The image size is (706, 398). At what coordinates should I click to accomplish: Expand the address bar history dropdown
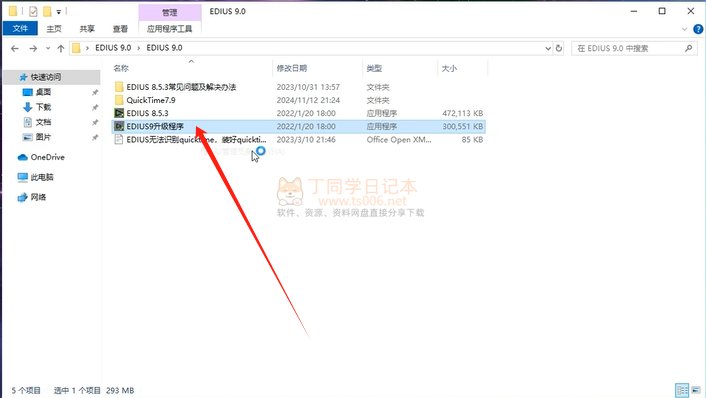click(x=548, y=48)
